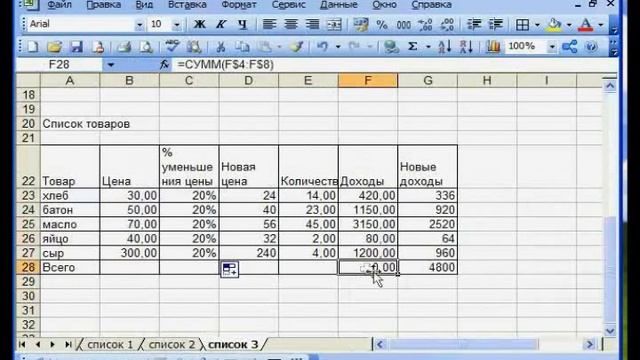The height and width of the screenshot is (360, 640).
Task: Toggle italic (К) formatting
Action: (221, 24)
